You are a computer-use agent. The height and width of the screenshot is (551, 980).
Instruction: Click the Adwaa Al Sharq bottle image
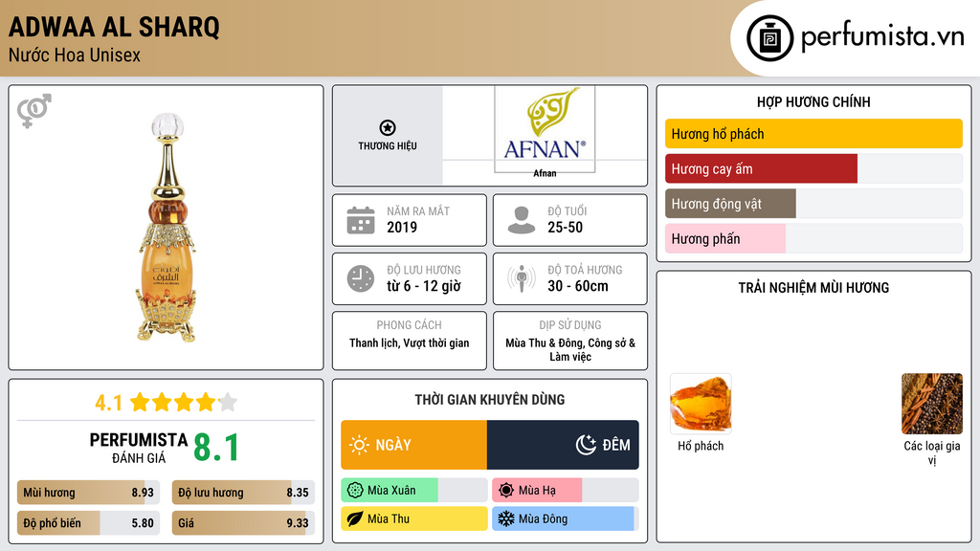(167, 230)
